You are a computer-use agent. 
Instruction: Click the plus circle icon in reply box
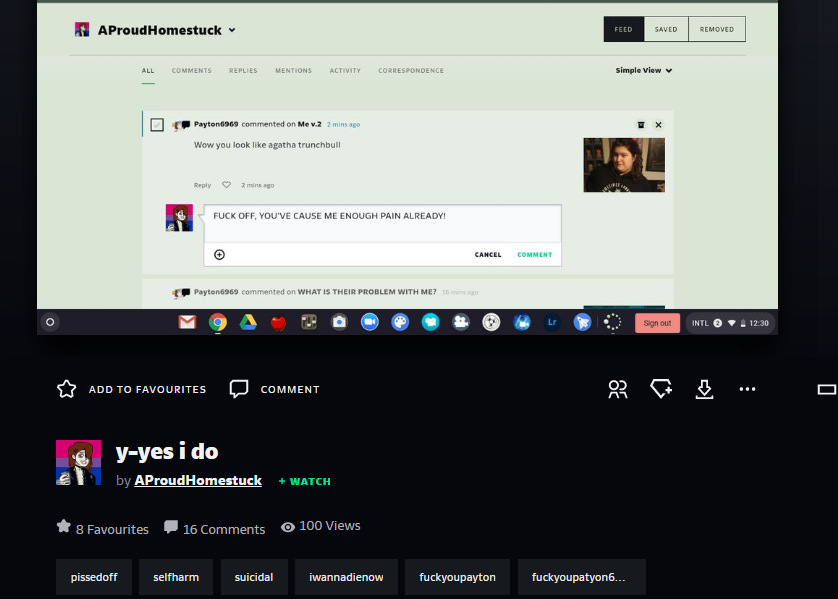[x=219, y=254]
